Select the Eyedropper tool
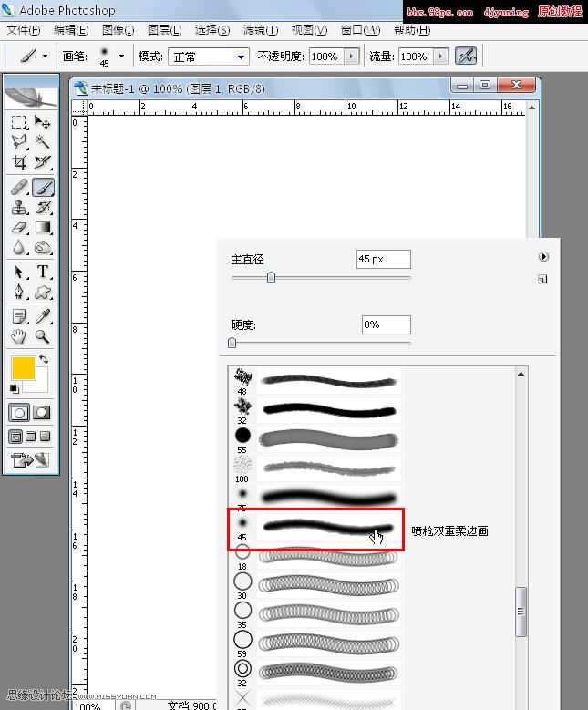This screenshot has height=710, width=588. pos(43,316)
